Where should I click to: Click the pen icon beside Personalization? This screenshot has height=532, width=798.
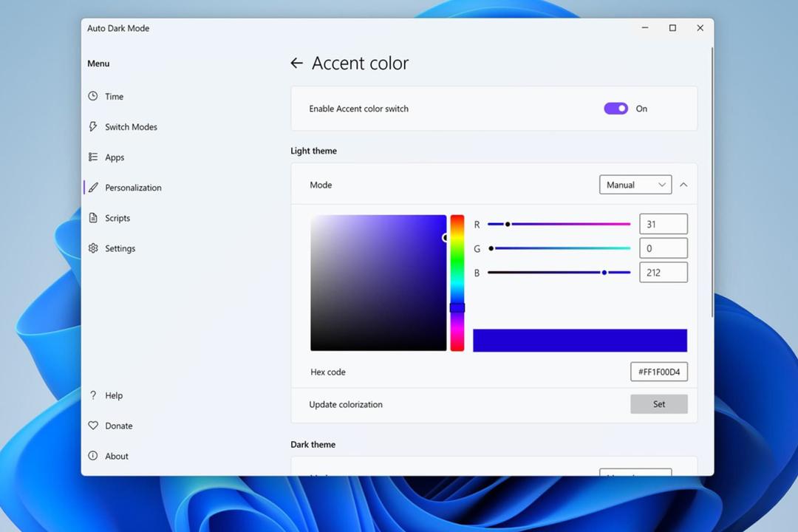(93, 188)
